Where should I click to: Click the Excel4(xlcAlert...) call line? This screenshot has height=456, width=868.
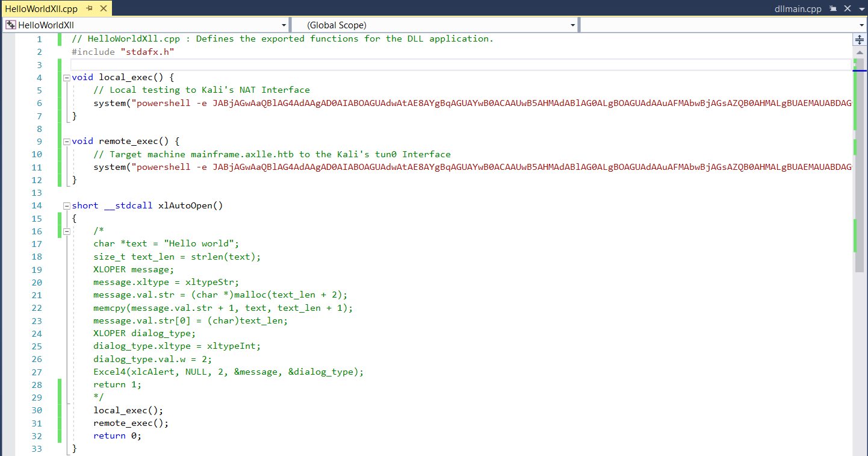pyautogui.click(x=229, y=372)
